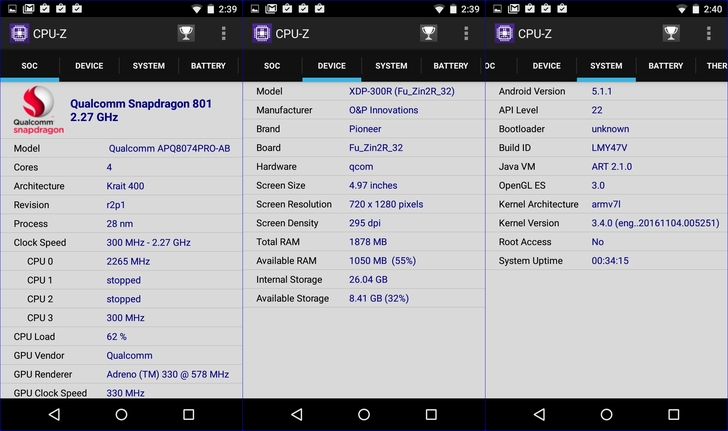The width and height of the screenshot is (728, 431).
Task: Tap the Kernel Version row value
Action: pyautogui.click(x=654, y=223)
